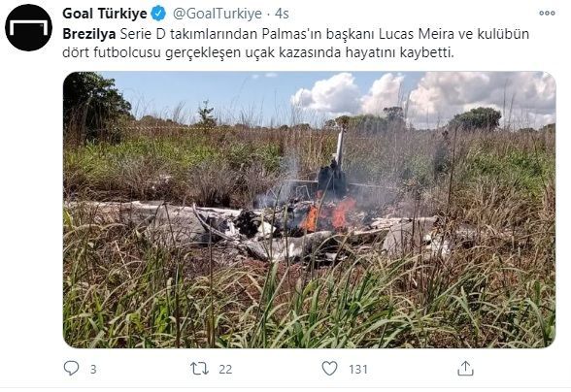Click the blue verified badge
The image size is (571, 392).
pos(158,14)
